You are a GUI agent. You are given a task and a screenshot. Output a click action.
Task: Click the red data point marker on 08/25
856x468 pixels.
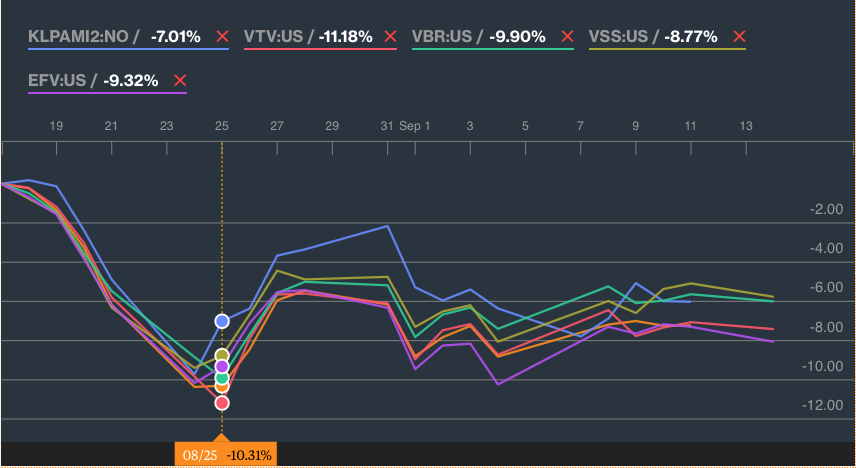(x=222, y=403)
